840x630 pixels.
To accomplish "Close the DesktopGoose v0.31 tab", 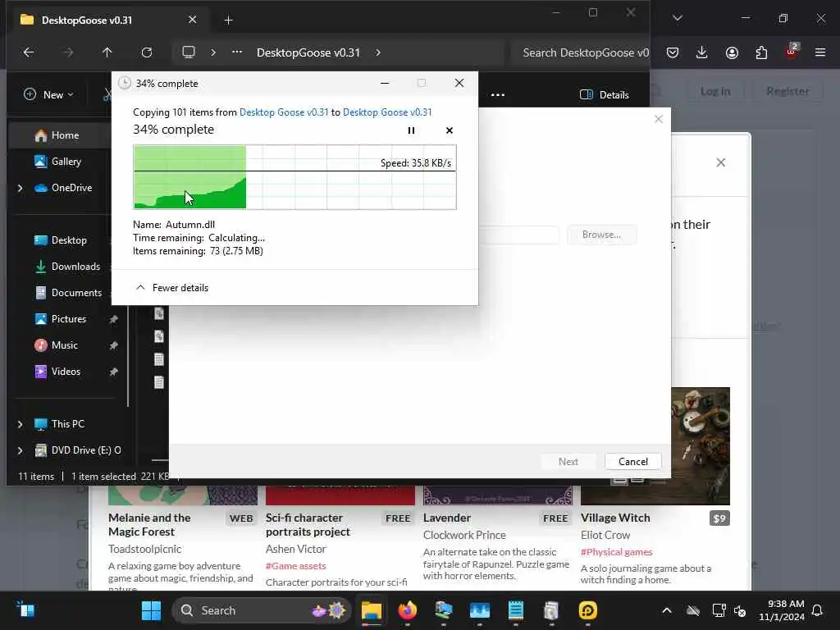I will pyautogui.click(x=192, y=20).
